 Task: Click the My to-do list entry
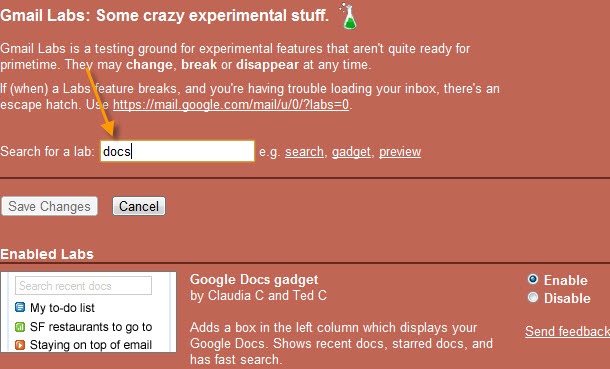pos(62,308)
